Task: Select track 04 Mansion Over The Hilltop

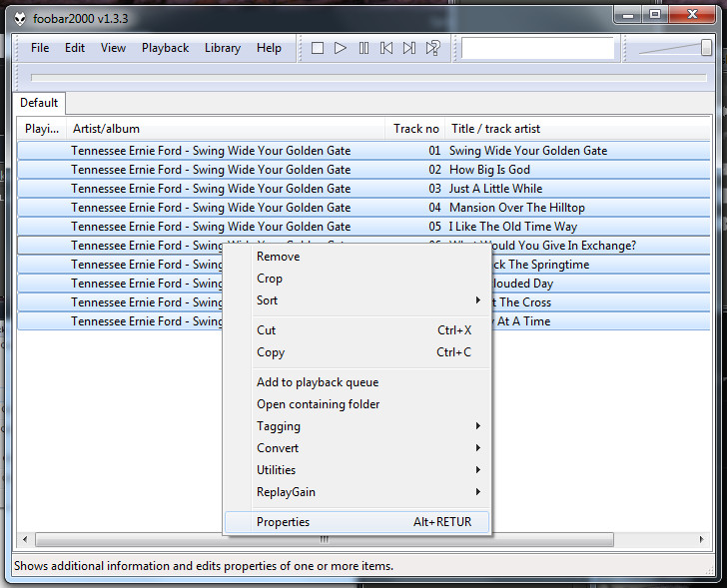Action: pos(363,208)
